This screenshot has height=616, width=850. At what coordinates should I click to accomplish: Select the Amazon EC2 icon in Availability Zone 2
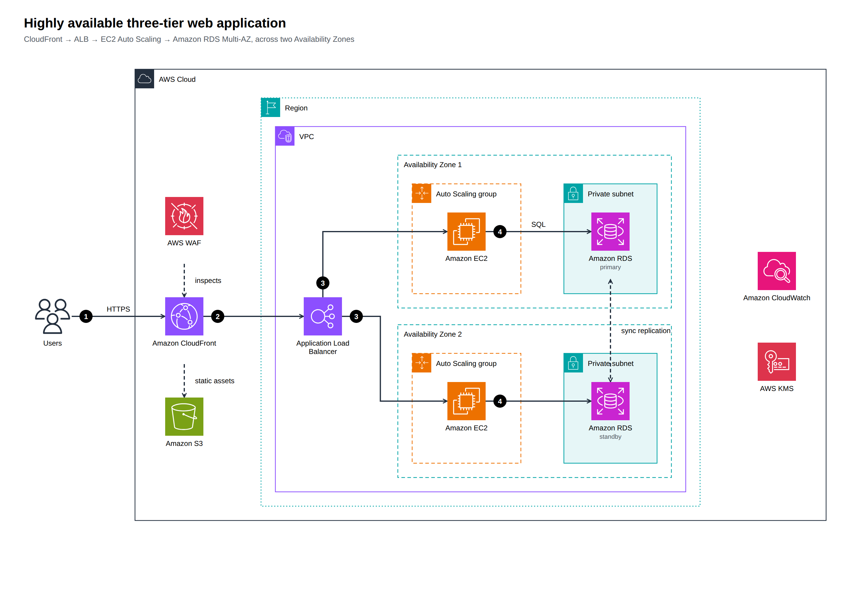coord(466,401)
